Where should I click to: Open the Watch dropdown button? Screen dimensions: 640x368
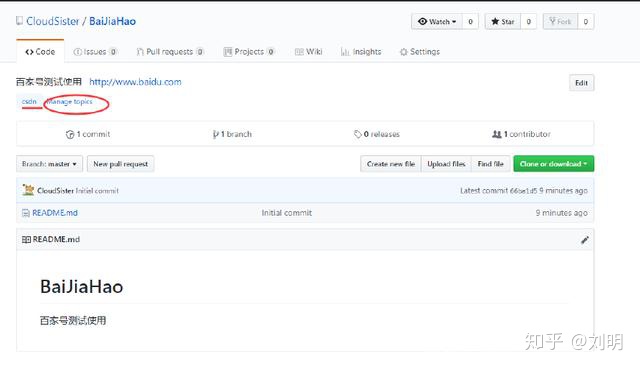[437, 22]
